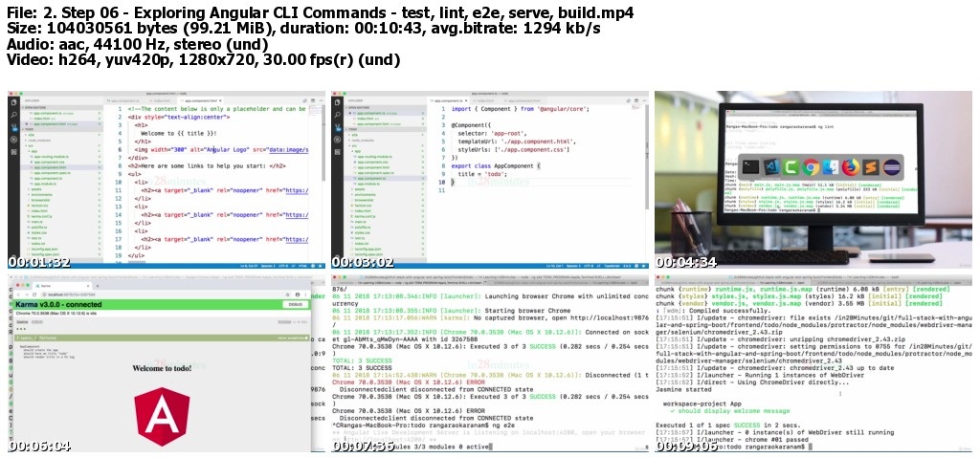Image resolution: width=980 pixels, height=458 pixels.
Task: Click the selector: 'app-root' line
Action: 493,133
